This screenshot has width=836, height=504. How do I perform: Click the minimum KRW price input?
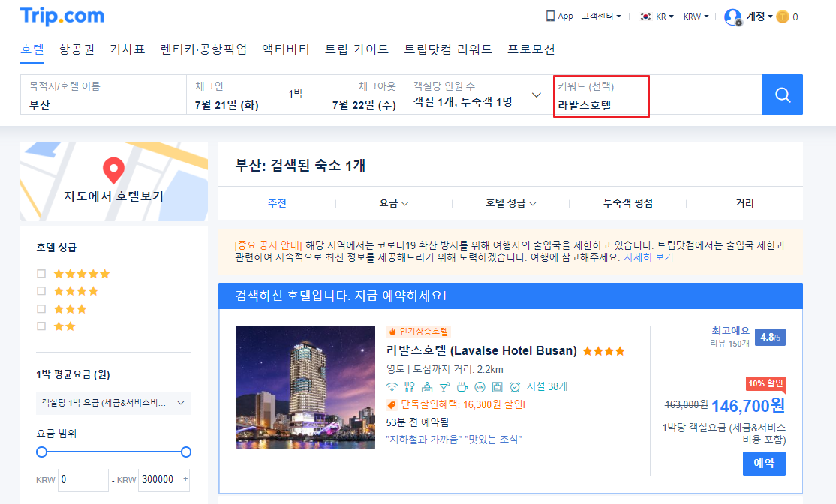coord(83,480)
